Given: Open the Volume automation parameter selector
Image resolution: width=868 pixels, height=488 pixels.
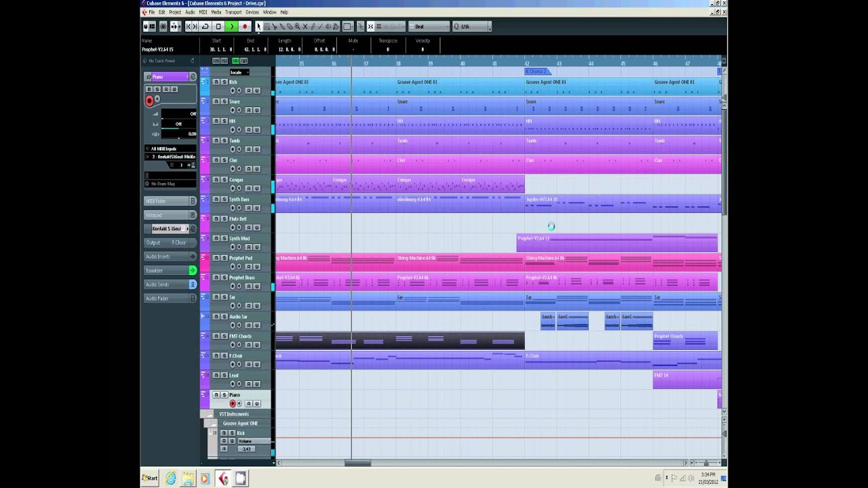Looking at the screenshot, I should point(253,441).
